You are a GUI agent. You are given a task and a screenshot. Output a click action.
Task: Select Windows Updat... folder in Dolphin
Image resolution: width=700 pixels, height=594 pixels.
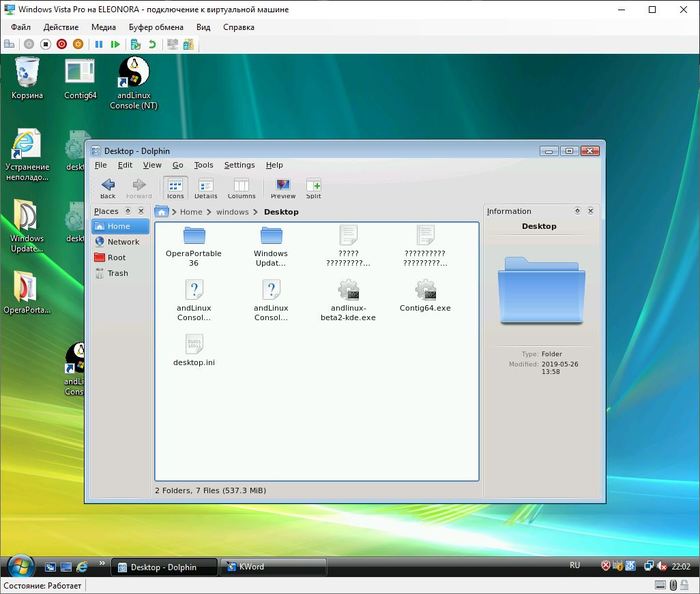tap(271, 247)
